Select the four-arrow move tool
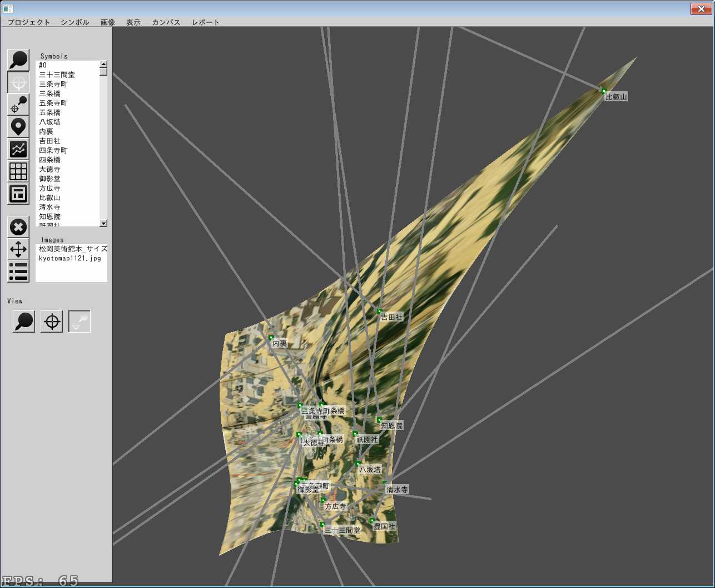 (18, 249)
